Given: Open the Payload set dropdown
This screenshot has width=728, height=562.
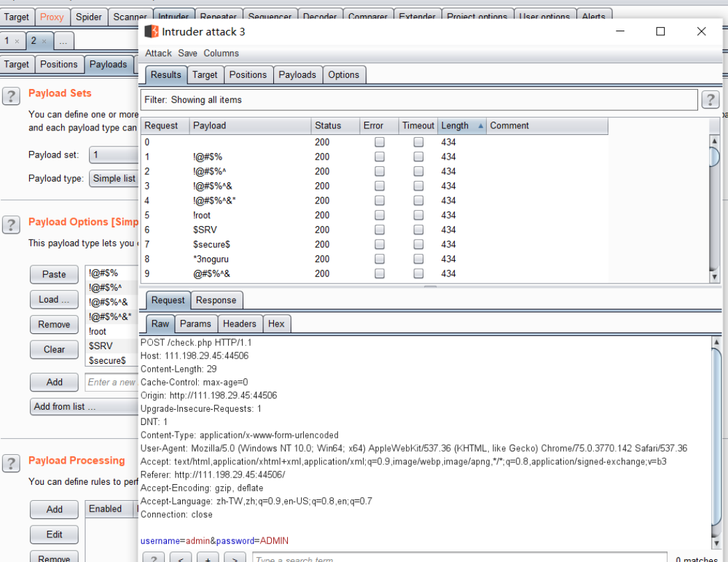Looking at the screenshot, I should click(x=114, y=155).
